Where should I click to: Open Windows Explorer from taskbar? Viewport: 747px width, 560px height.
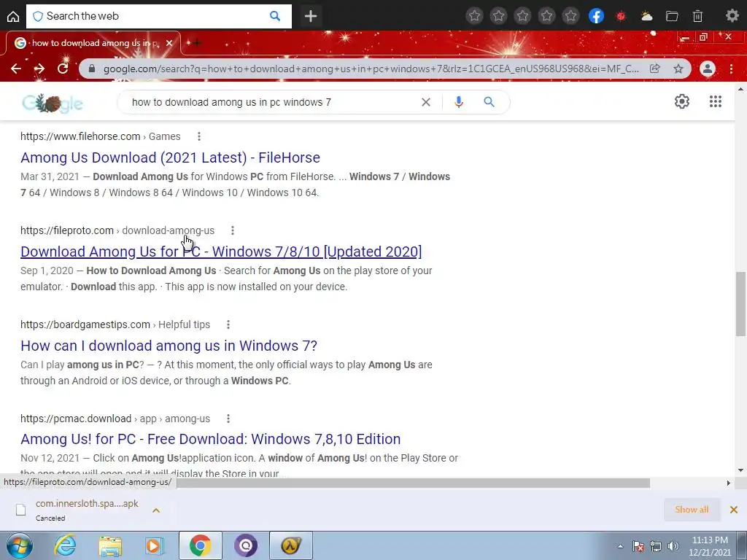(110, 545)
